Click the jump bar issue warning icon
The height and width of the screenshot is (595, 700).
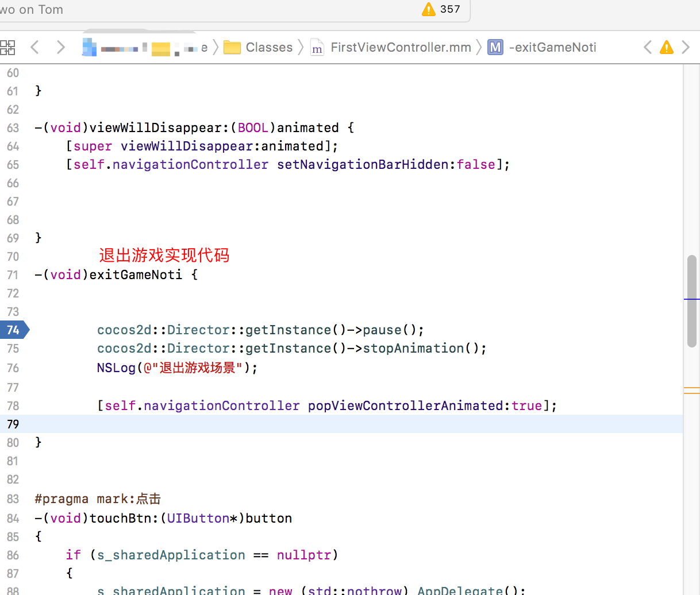pyautogui.click(x=667, y=47)
